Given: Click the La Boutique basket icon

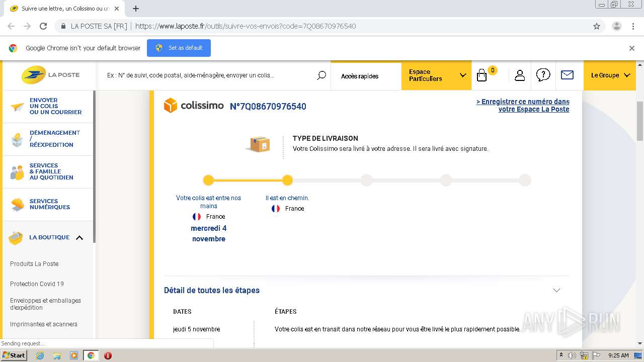Looking at the screenshot, I should (16, 238).
